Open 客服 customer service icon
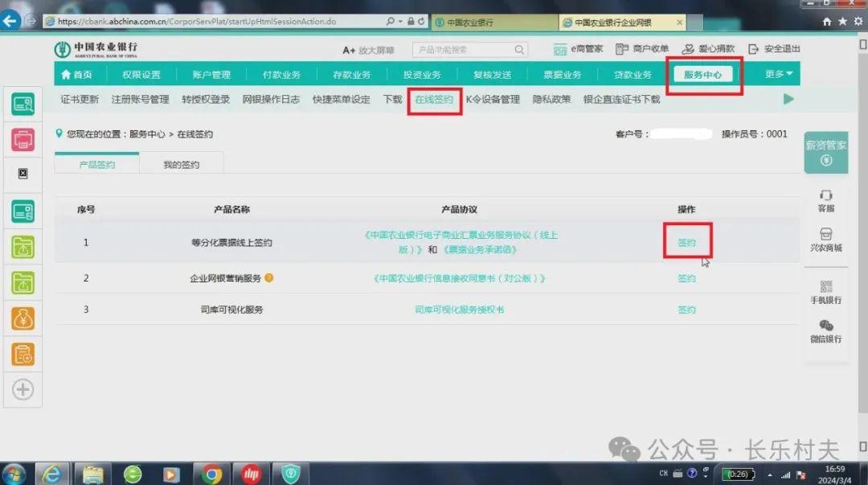The width and height of the screenshot is (868, 485). click(x=826, y=200)
